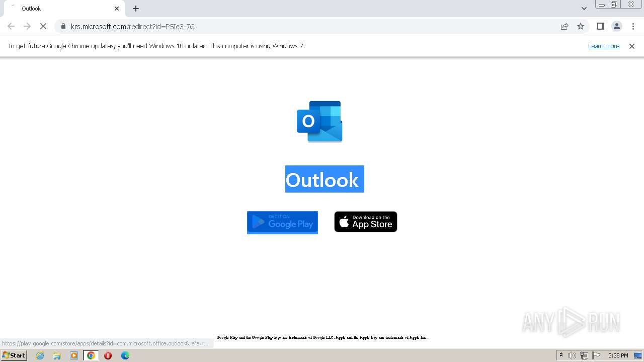Click the Google Play trademark footer text
The image size is (644, 362).
click(x=322, y=337)
